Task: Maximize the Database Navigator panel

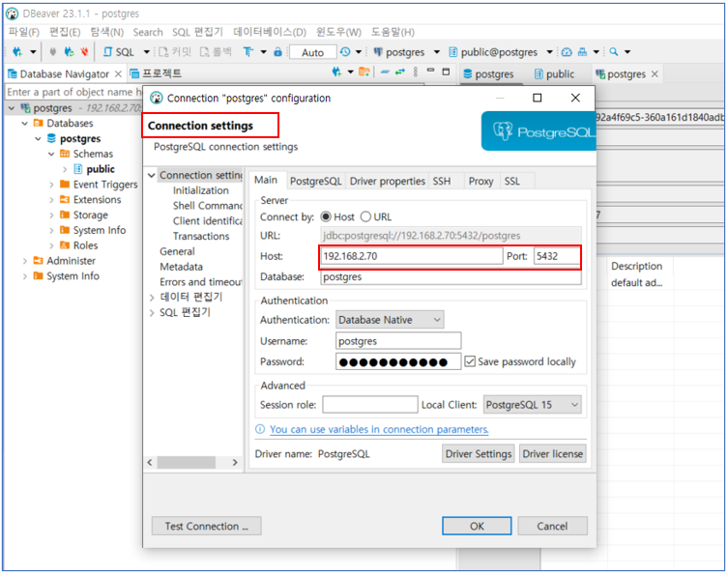Action: click(447, 72)
